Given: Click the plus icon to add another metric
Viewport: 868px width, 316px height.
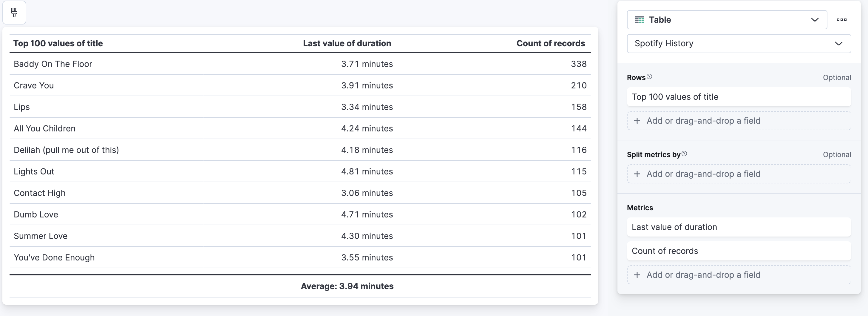Looking at the screenshot, I should click(x=637, y=274).
